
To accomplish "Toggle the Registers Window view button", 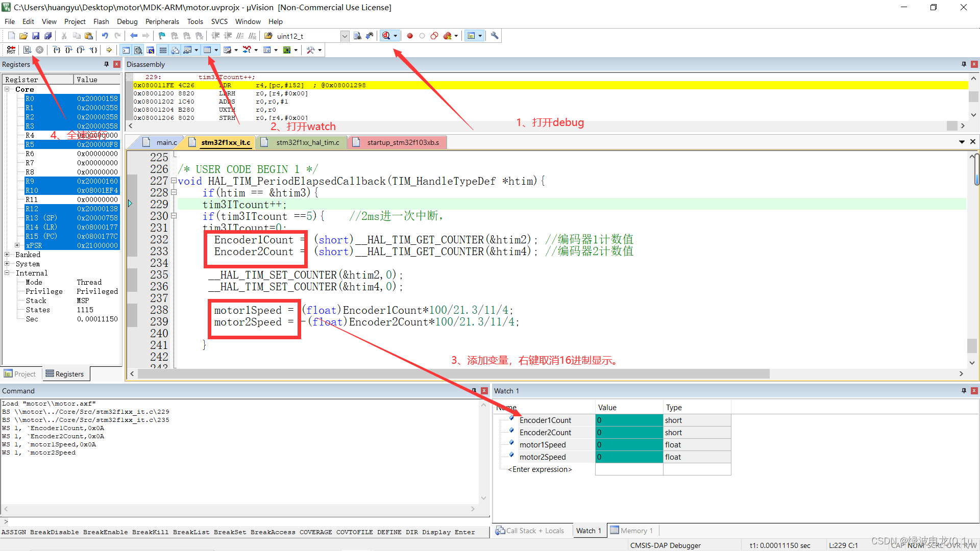I will click(163, 50).
